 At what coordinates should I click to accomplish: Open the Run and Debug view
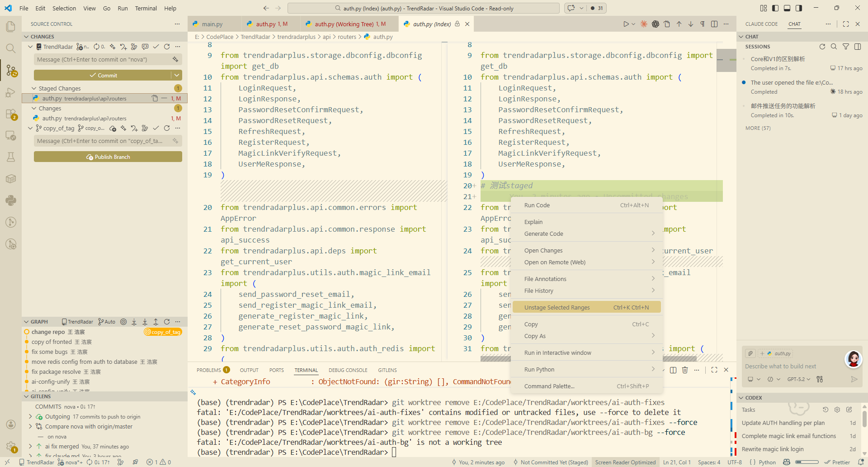click(x=11, y=93)
